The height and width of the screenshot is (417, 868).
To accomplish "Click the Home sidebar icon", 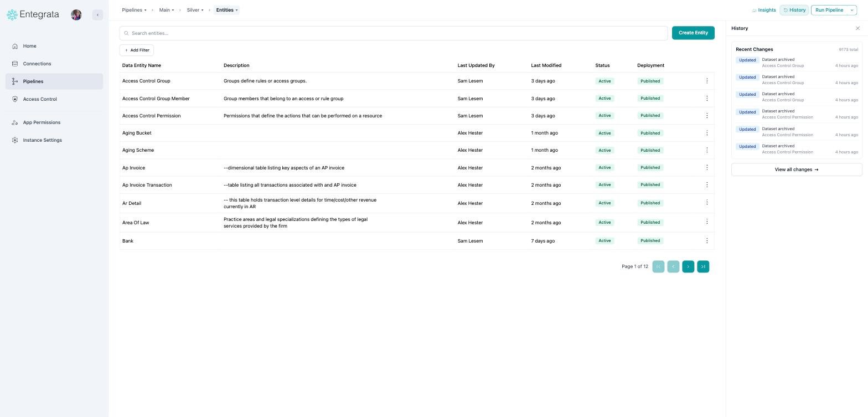I will click(x=15, y=46).
